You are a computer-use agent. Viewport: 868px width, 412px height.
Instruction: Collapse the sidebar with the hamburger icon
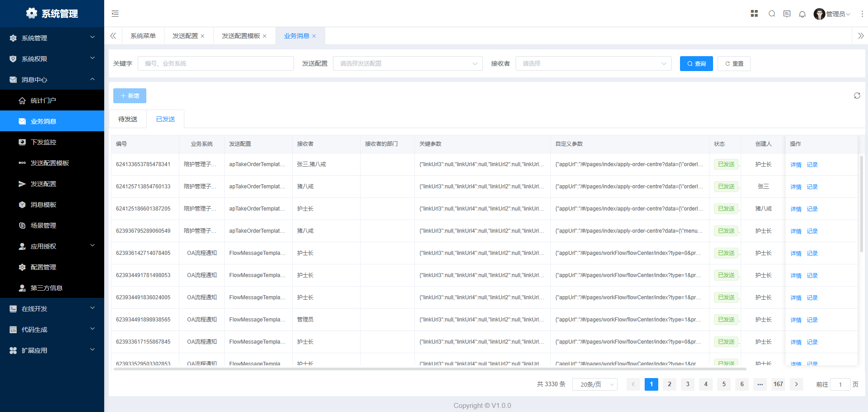[x=115, y=14]
